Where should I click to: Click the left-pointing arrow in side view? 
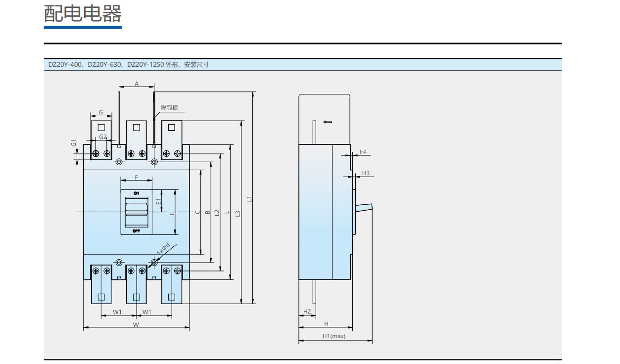pos(328,122)
